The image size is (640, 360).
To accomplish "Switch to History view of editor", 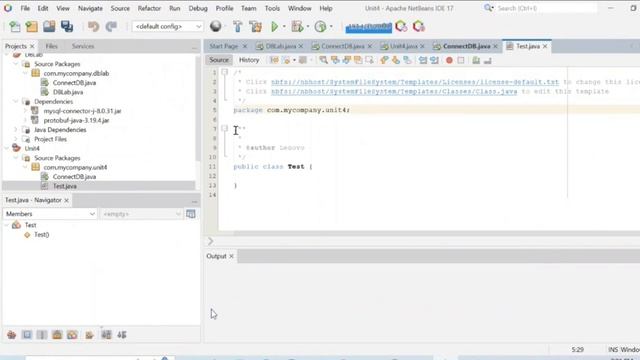I will pos(249,60).
